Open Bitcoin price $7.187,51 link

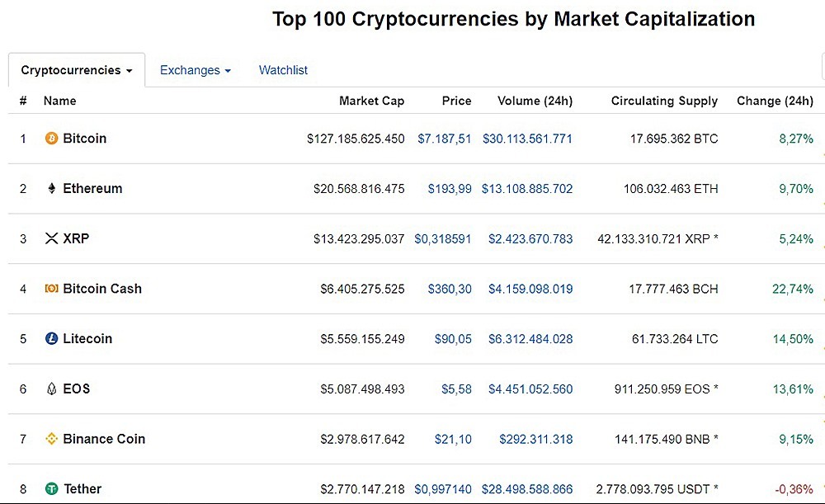(445, 139)
